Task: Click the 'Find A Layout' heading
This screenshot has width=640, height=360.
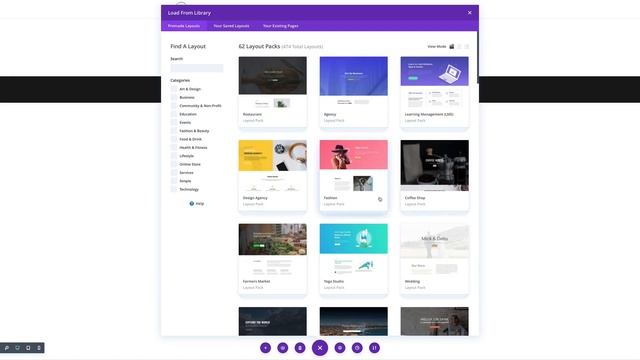Action: click(188, 47)
